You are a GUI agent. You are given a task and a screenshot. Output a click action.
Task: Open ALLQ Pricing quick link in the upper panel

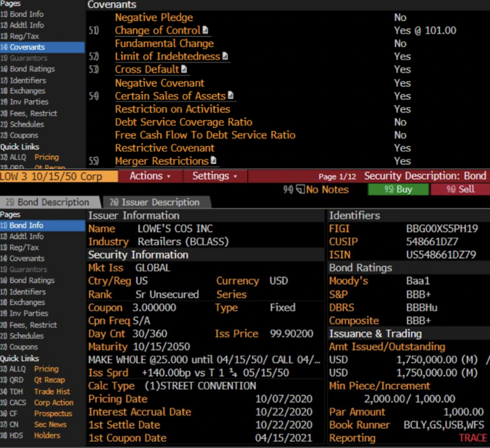30,157
